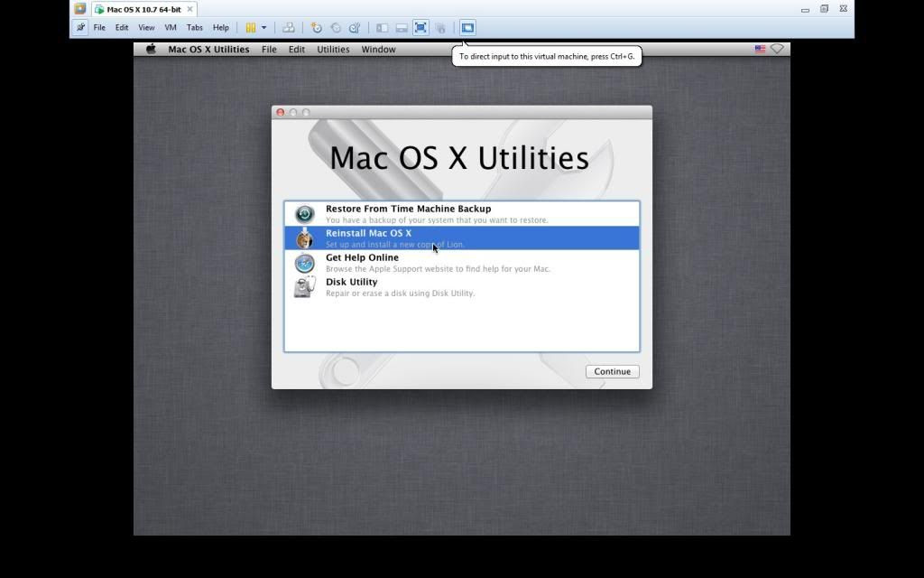Click the Continue button

[x=613, y=371]
